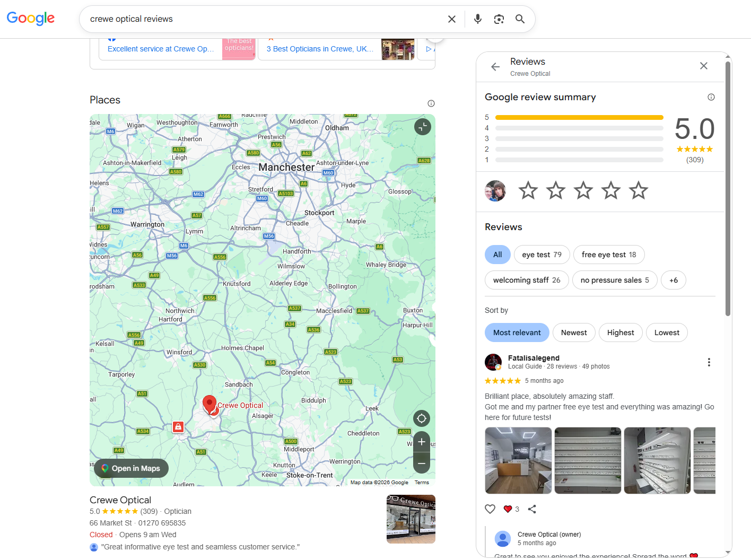Image resolution: width=751 pixels, height=560 pixels.
Task: Sort reviews by Lowest
Action: (x=667, y=332)
